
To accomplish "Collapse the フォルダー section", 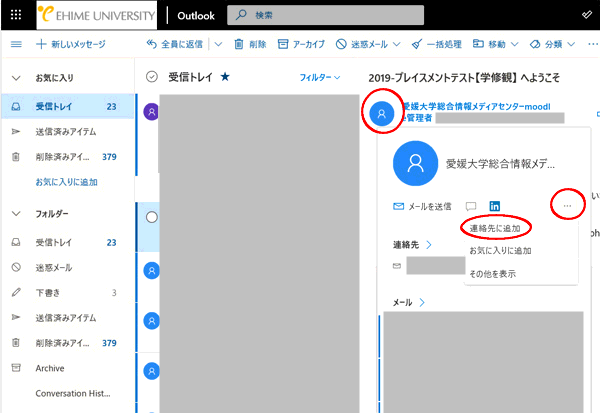I will pos(16,214).
